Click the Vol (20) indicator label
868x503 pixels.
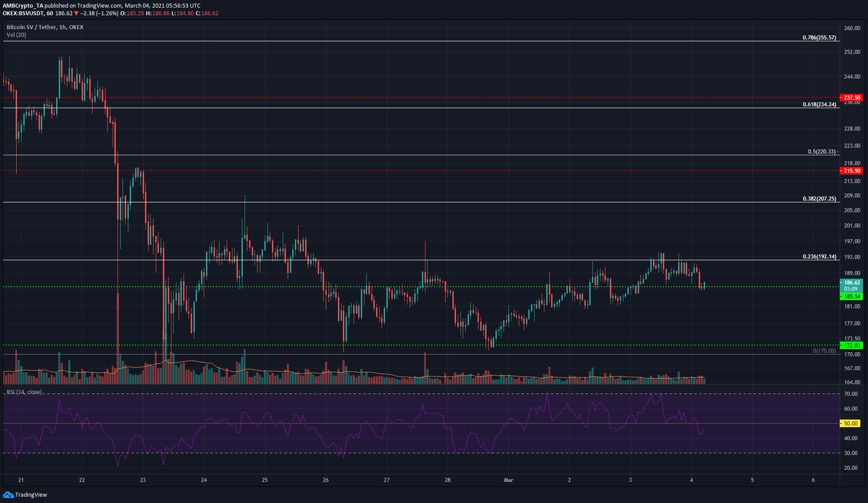(16, 35)
